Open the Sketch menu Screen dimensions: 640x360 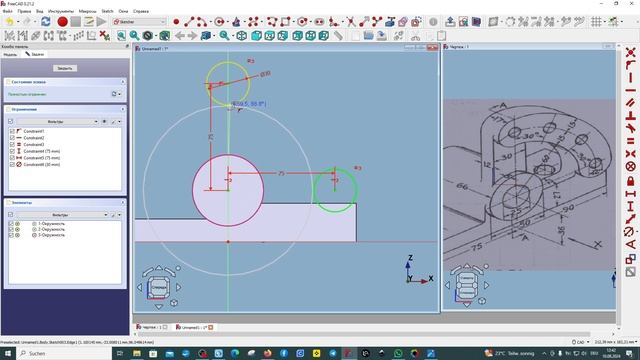pyautogui.click(x=107, y=11)
